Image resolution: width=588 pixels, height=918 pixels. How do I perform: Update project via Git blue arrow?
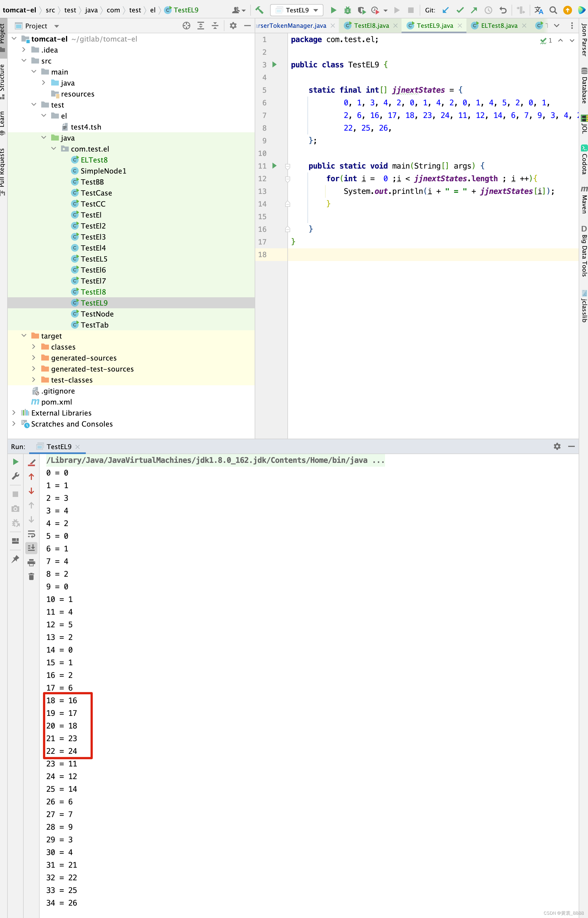point(446,10)
